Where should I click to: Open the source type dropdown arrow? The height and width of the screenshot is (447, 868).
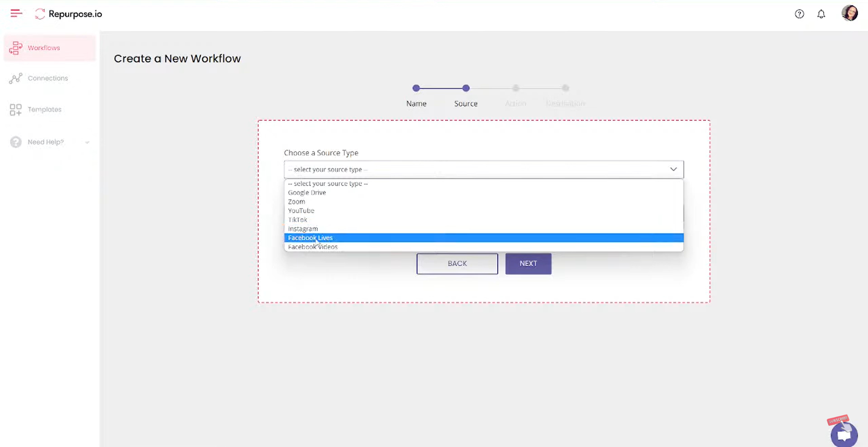click(674, 169)
